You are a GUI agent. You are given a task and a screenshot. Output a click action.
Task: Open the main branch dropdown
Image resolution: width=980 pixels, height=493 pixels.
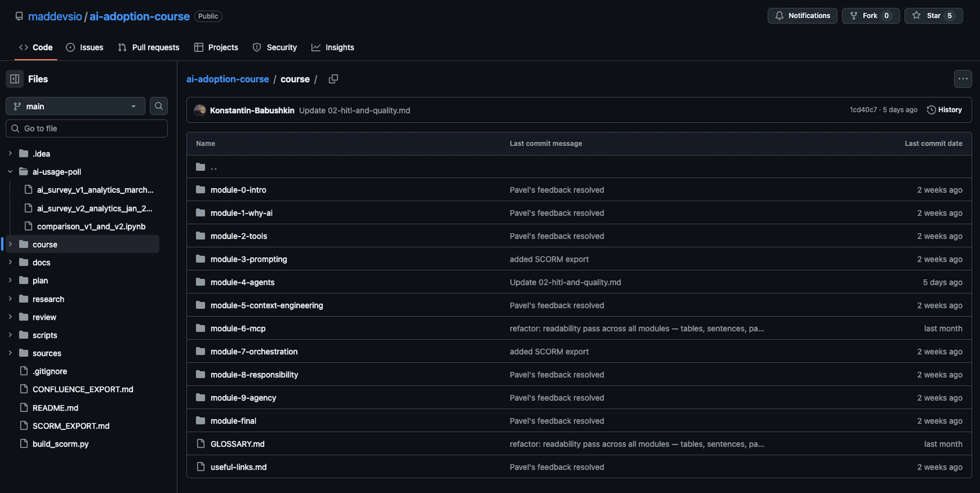click(x=75, y=106)
